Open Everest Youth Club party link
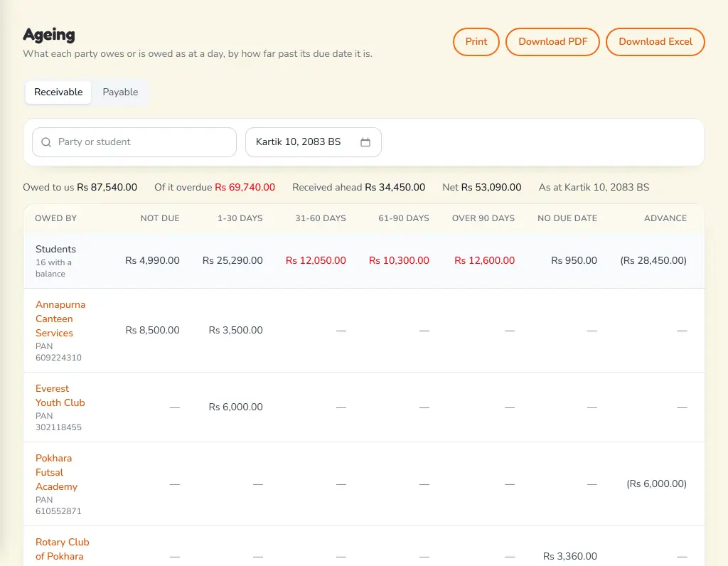The image size is (728, 566). coord(60,395)
